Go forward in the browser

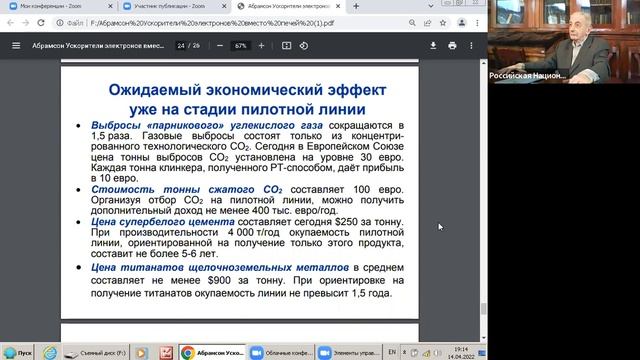click(25, 23)
